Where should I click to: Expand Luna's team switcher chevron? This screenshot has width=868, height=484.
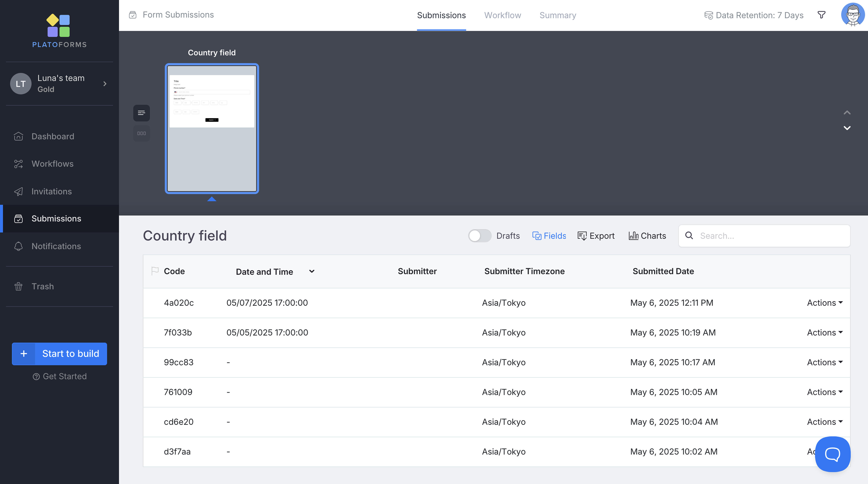105,84
